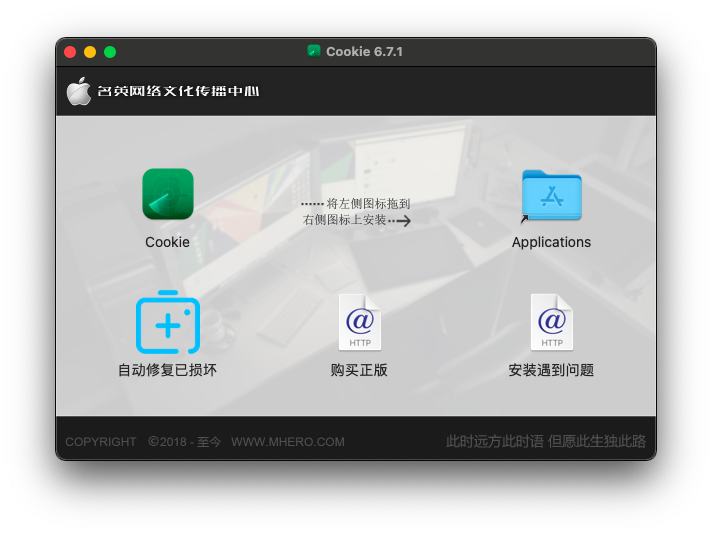Viewport: 712px width, 534px height.
Task: Select the Applications label text
Action: (x=551, y=242)
